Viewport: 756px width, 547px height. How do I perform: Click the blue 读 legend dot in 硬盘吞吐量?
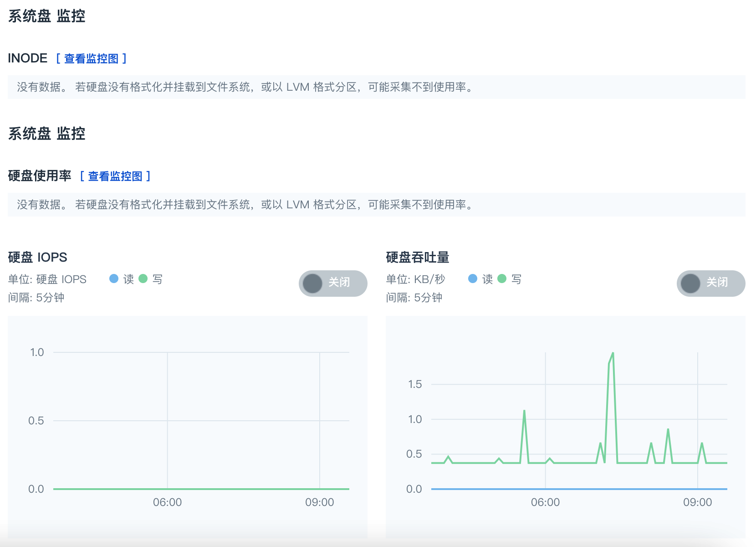(473, 279)
